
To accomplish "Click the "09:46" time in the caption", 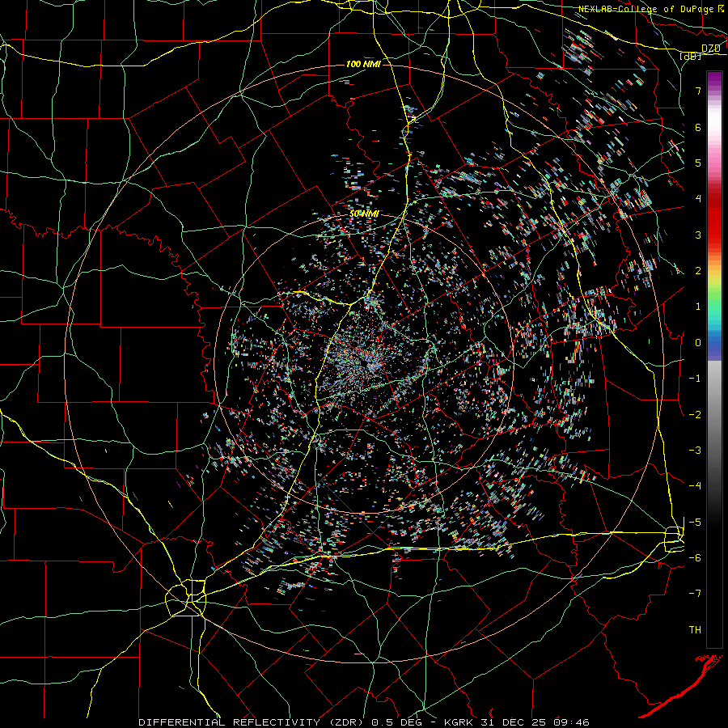I will coord(572,722).
